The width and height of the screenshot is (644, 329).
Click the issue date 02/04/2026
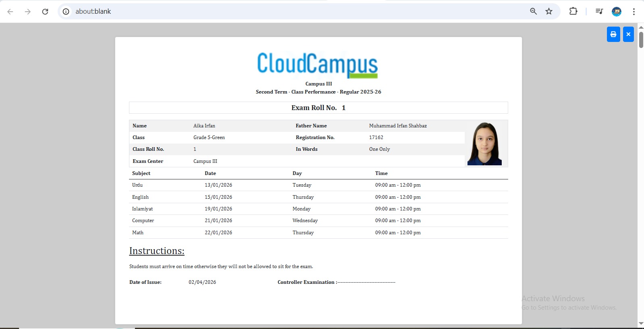click(x=202, y=282)
